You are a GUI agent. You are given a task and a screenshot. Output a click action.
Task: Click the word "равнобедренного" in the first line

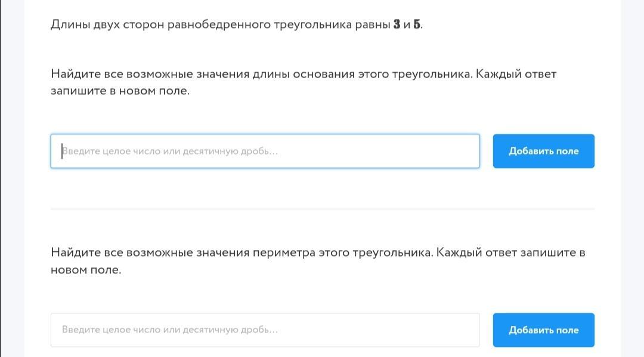(219, 24)
